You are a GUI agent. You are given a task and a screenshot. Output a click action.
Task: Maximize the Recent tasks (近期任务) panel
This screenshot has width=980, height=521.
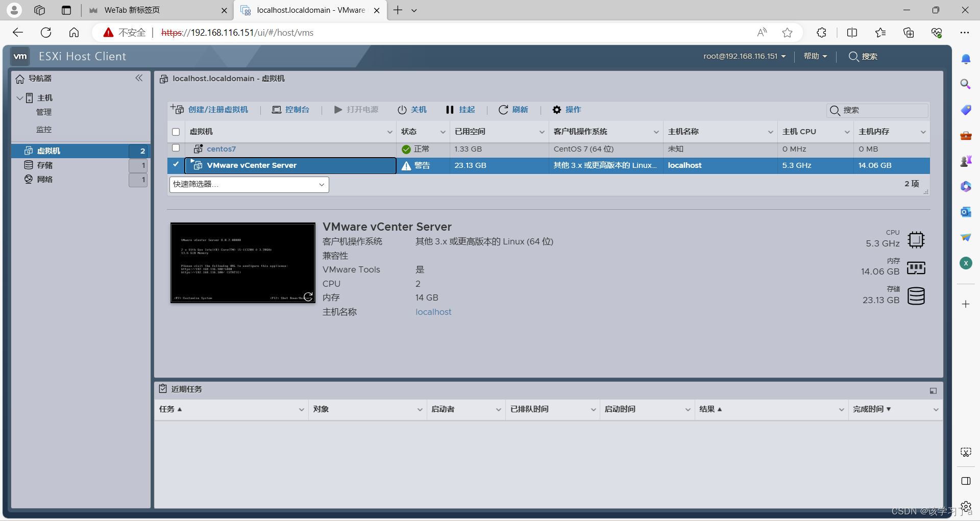[x=933, y=391]
